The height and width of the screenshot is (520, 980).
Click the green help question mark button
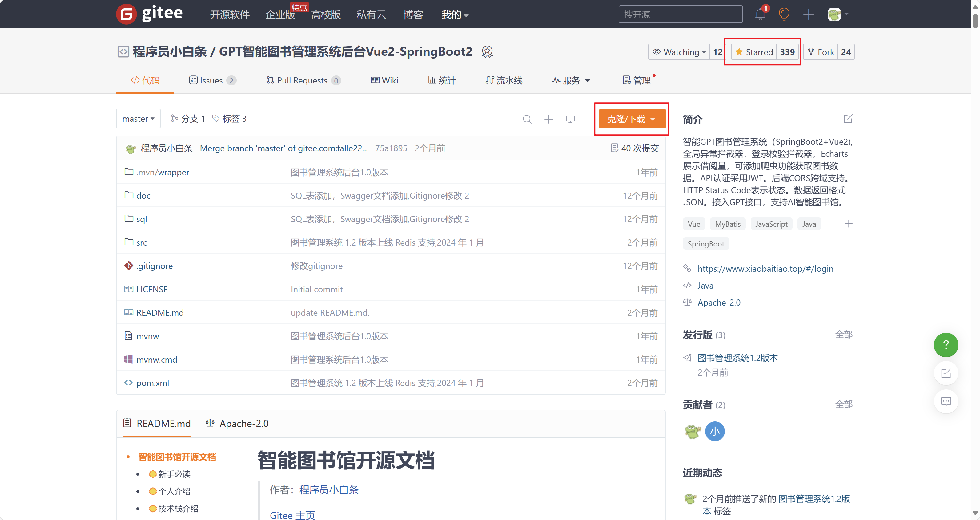946,345
